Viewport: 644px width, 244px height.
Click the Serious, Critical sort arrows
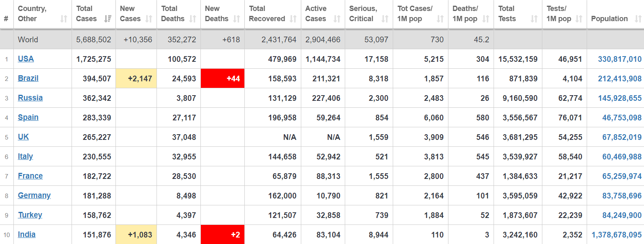[x=385, y=19]
